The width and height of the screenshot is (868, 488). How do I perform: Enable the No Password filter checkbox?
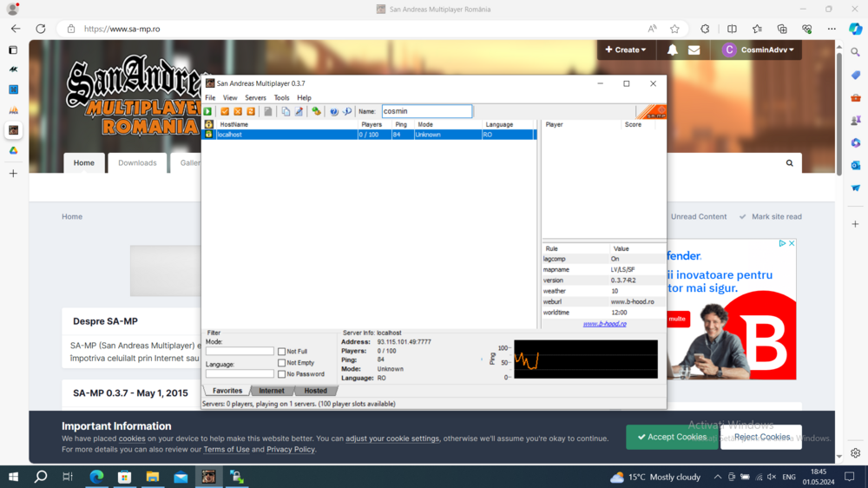(282, 374)
